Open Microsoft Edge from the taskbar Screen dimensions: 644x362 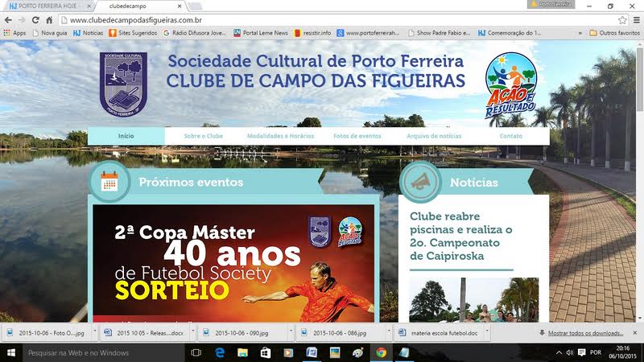(x=218, y=352)
